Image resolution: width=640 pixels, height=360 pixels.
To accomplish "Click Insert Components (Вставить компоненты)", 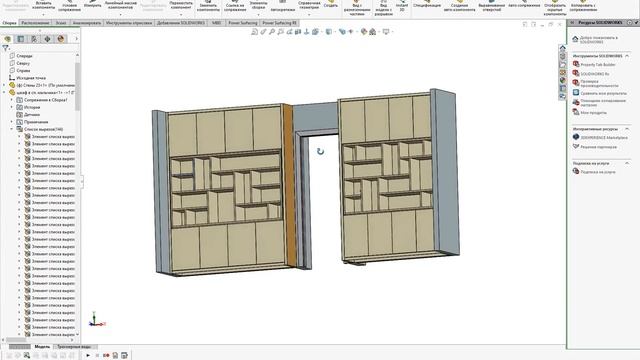I will tap(43, 6).
